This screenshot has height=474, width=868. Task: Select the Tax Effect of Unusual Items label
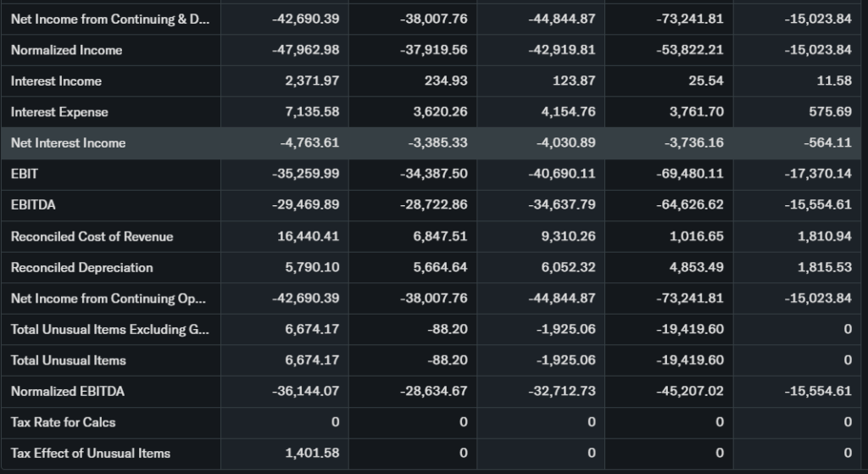(x=90, y=453)
